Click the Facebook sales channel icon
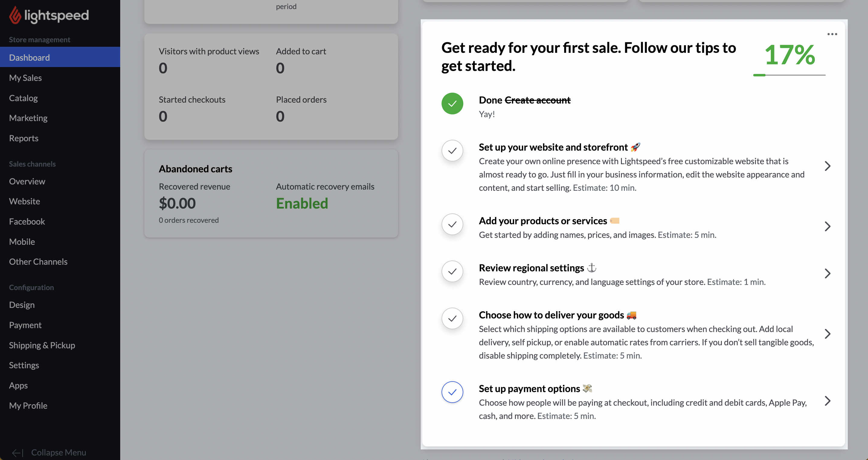This screenshot has width=868, height=460. pos(26,221)
